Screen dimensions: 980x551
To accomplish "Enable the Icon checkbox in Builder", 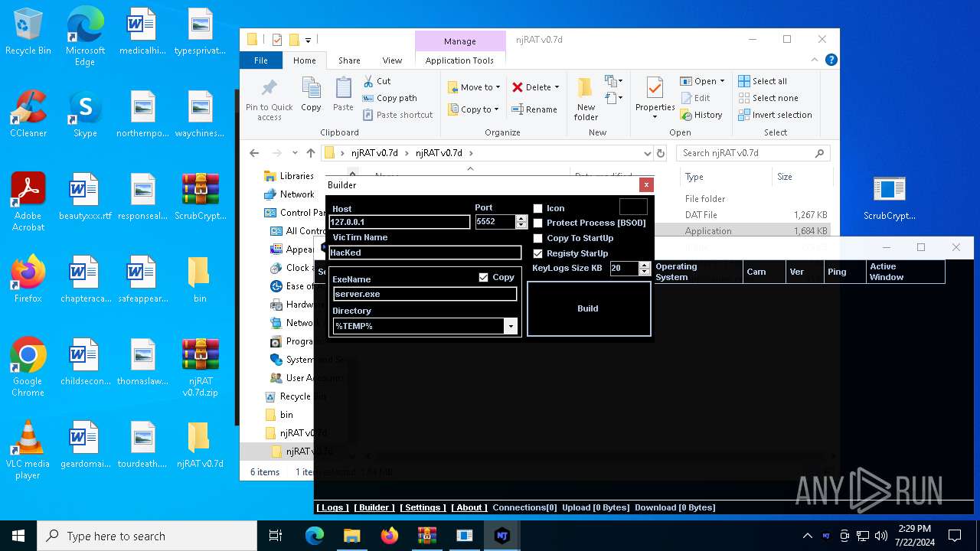I will tap(537, 208).
